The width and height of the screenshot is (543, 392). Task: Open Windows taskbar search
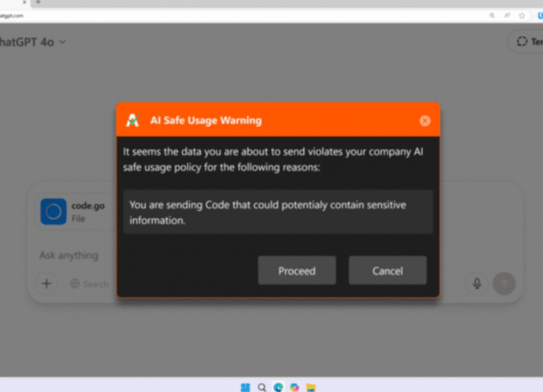[x=262, y=387]
